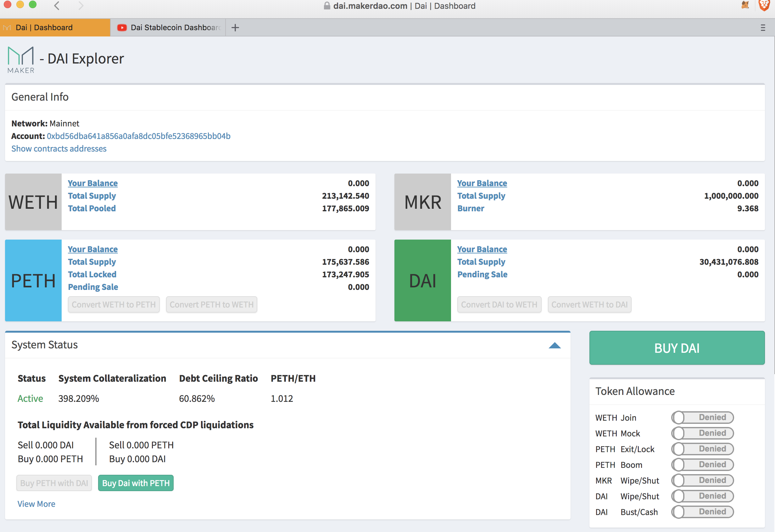This screenshot has height=532, width=775.
Task: Click System Collateralization value 398.209%
Action: (79, 398)
